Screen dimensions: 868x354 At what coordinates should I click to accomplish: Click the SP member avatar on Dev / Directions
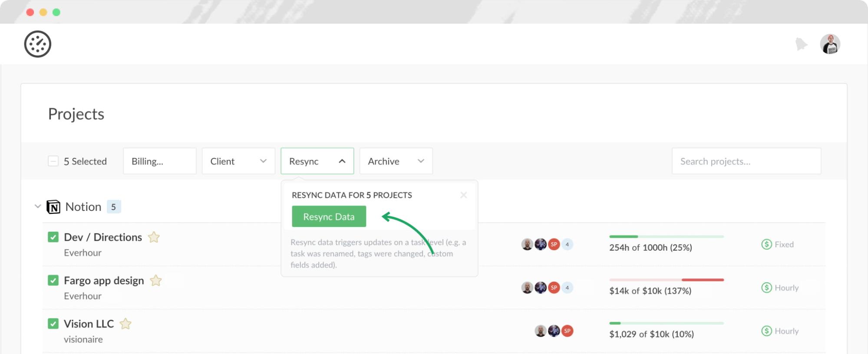[554, 244]
